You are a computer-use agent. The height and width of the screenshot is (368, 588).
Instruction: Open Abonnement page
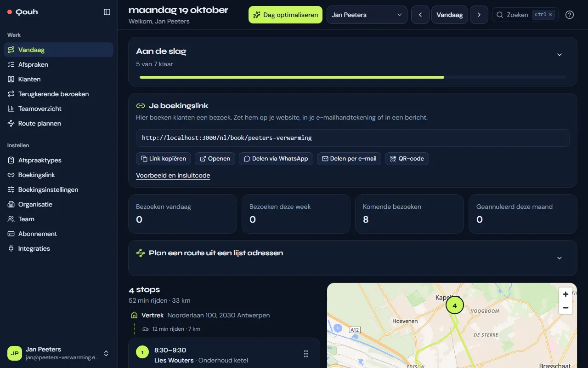point(58,234)
